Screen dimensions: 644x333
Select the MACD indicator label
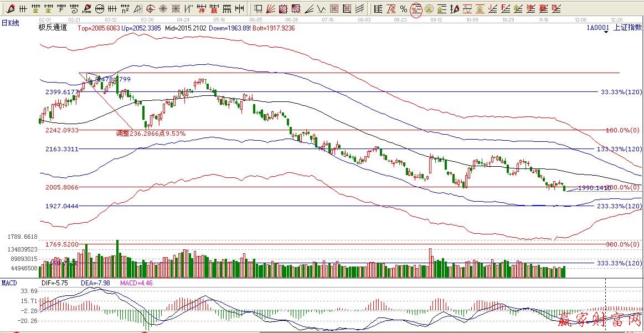coord(9,283)
